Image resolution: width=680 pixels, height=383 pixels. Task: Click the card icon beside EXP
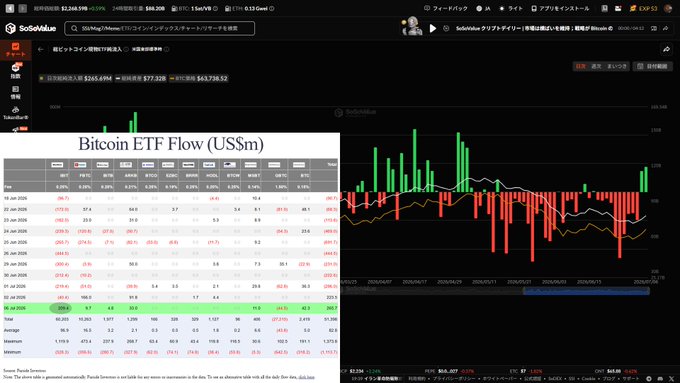pyautogui.click(x=618, y=8)
